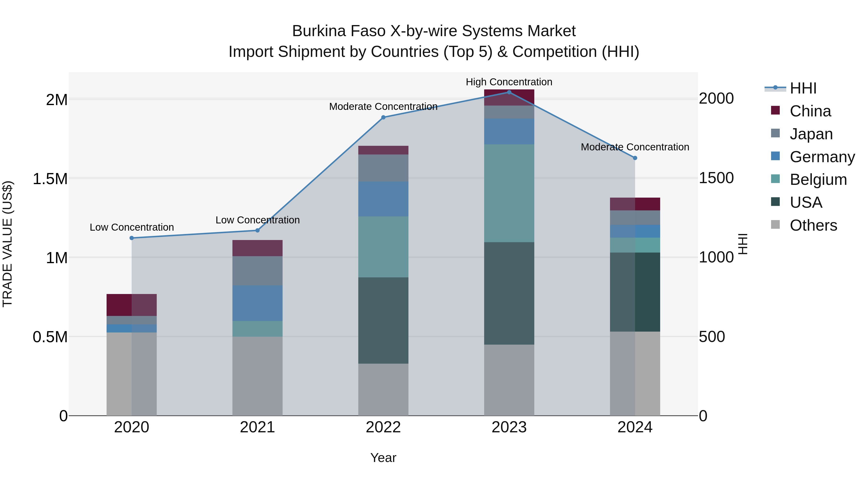Click the Germany blue legend swatch
The height and width of the screenshot is (488, 868).
click(x=775, y=156)
